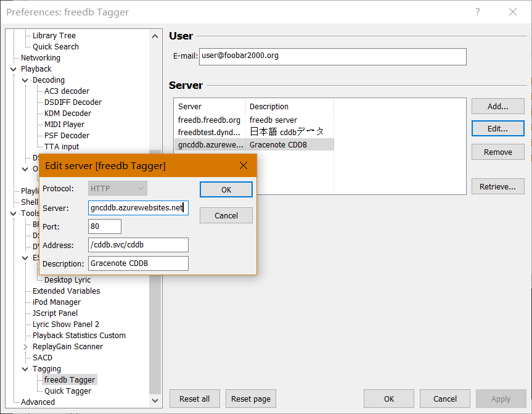This screenshot has height=414, width=532.
Task: Cancel the Edit server dialog
Action: pyautogui.click(x=226, y=216)
